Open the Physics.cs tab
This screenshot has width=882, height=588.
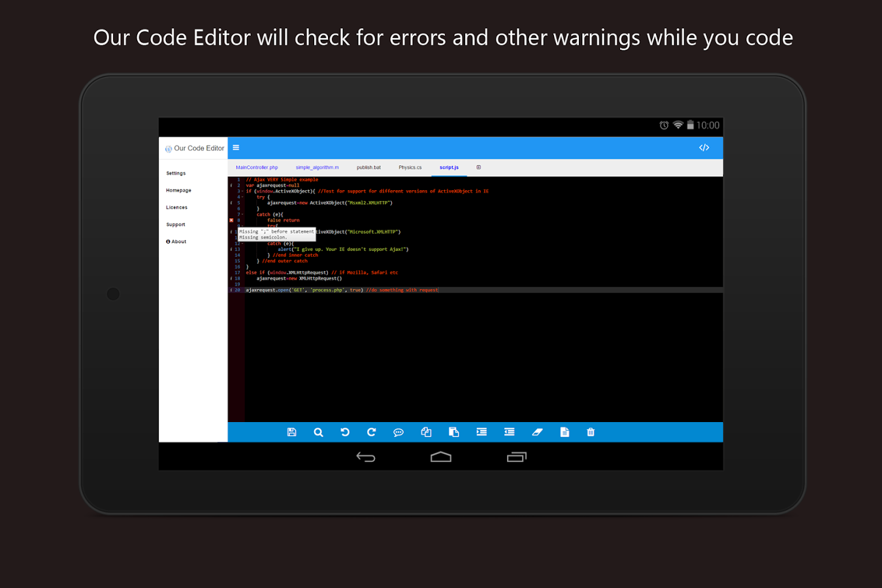pyautogui.click(x=410, y=167)
